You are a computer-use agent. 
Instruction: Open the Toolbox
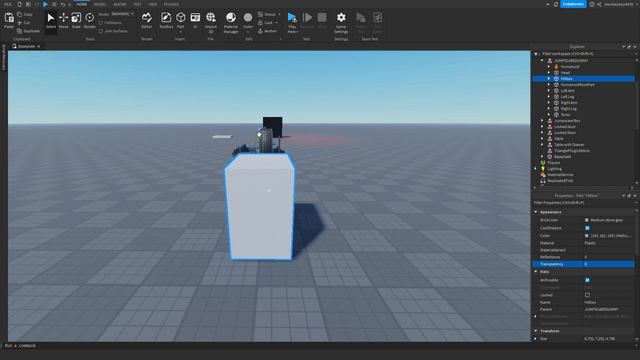coord(166,21)
